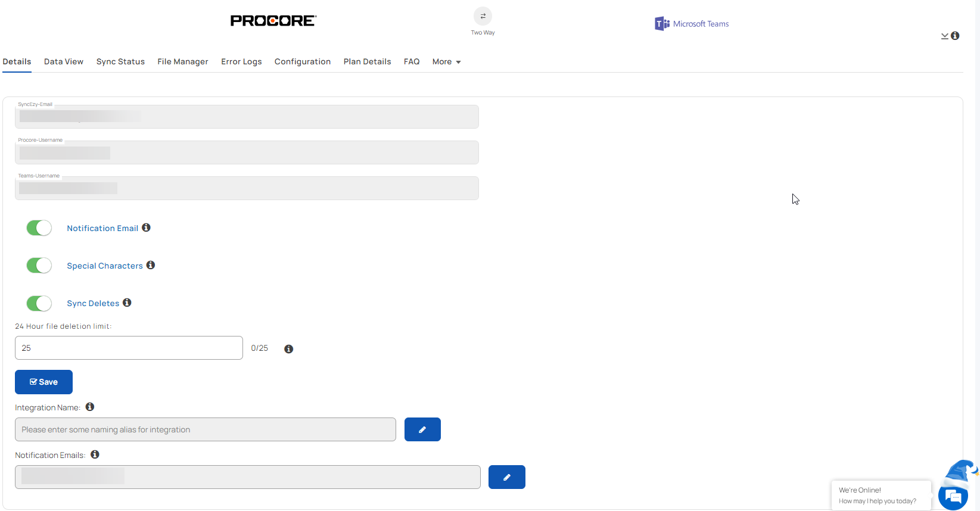Click info icon beside the 0/25 counter
The width and height of the screenshot is (980, 511).
(x=288, y=349)
